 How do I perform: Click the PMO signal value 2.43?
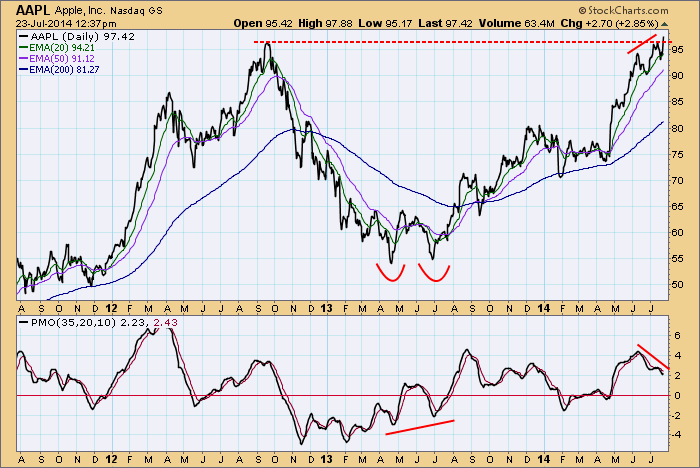(x=165, y=322)
